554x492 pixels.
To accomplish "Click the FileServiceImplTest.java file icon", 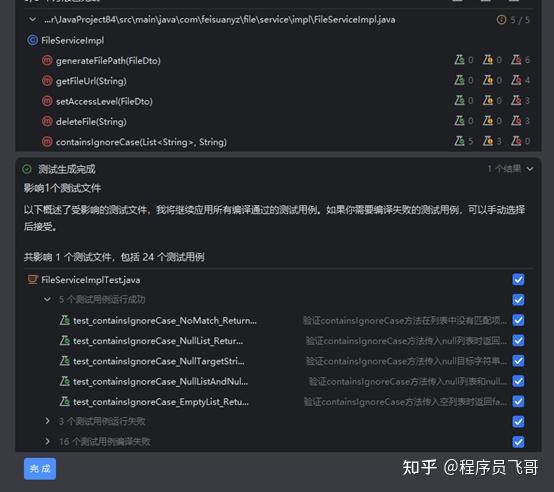I will click(x=33, y=280).
